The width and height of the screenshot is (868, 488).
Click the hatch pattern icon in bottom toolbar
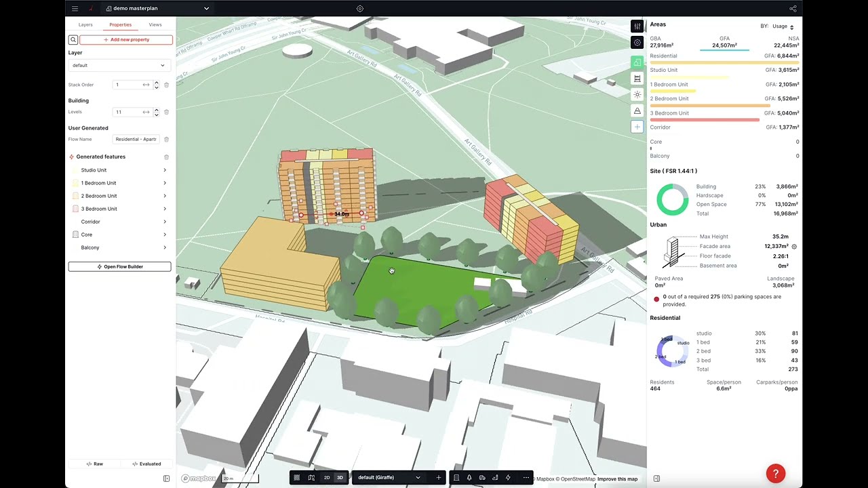296,477
